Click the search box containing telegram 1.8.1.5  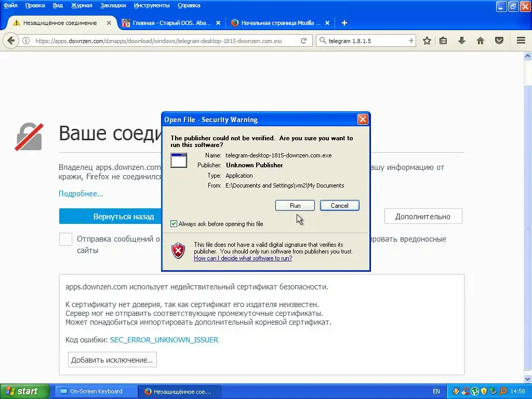366,41
